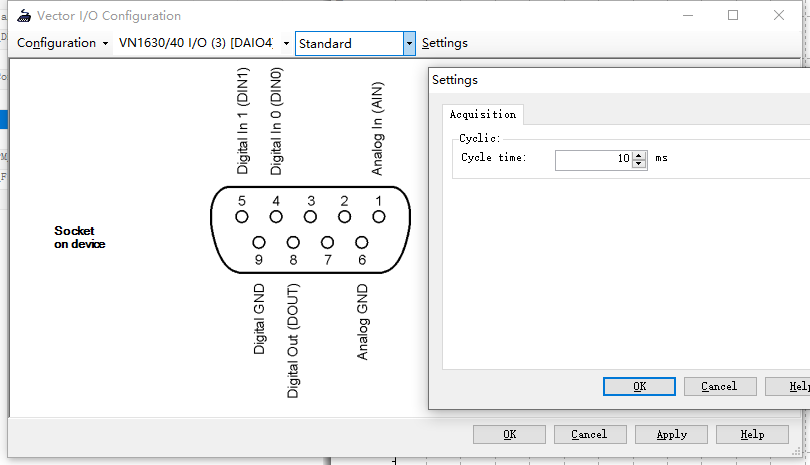Image resolution: width=810 pixels, height=465 pixels.
Task: Cancel the Settings dialog
Action: tap(720, 386)
